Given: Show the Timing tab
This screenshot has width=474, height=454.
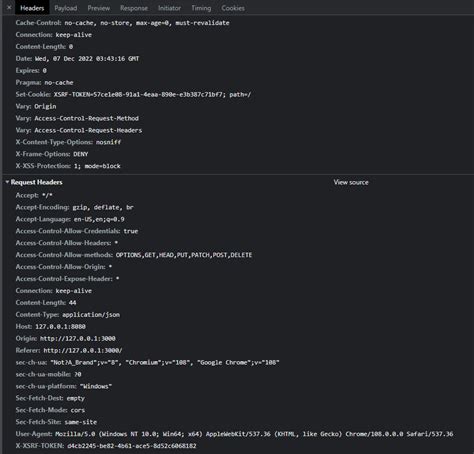Looking at the screenshot, I should click(201, 8).
